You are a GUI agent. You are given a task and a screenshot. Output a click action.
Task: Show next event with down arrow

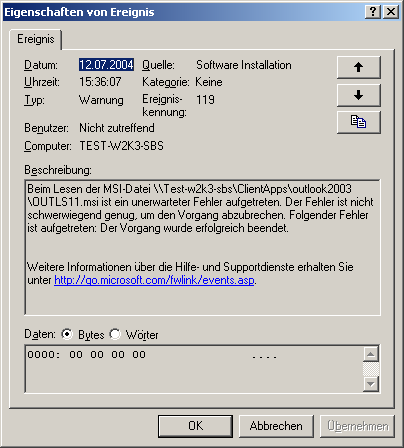coord(359,95)
